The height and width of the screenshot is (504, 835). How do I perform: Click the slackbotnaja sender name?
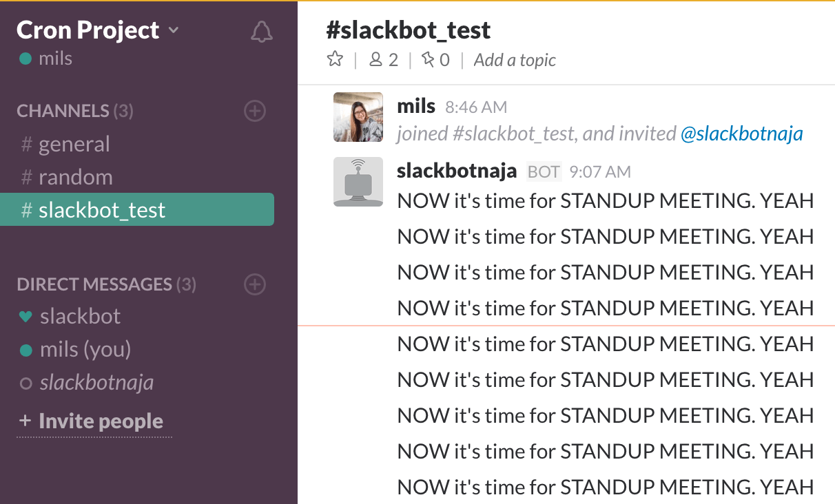(x=457, y=171)
